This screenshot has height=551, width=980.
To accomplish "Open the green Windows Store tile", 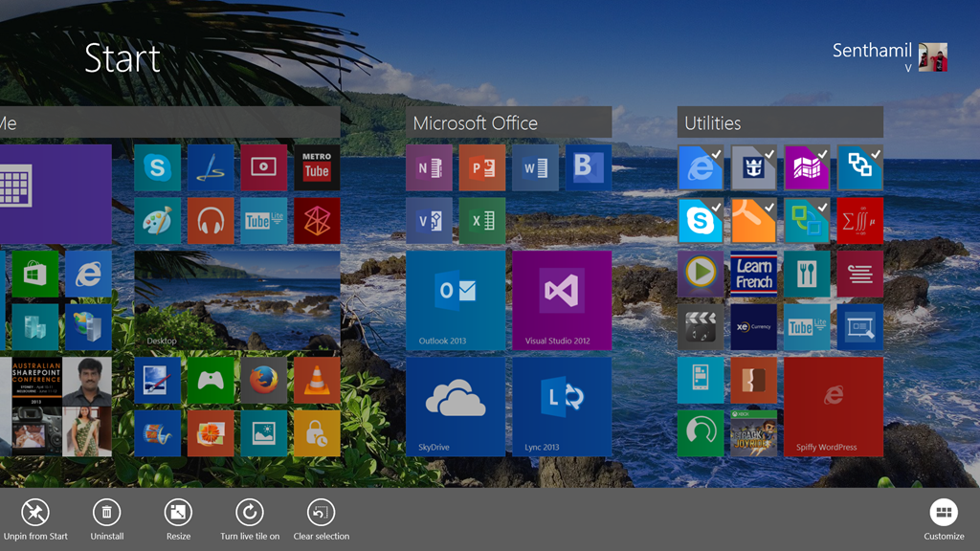I will 35,274.
